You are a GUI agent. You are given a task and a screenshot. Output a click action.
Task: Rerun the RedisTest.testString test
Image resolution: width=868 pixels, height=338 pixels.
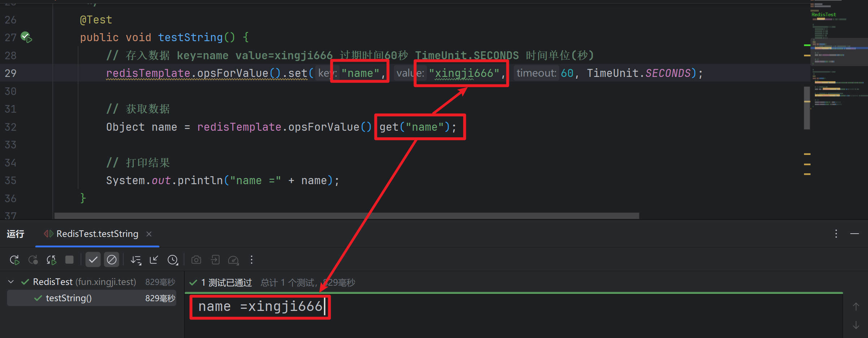[14, 260]
